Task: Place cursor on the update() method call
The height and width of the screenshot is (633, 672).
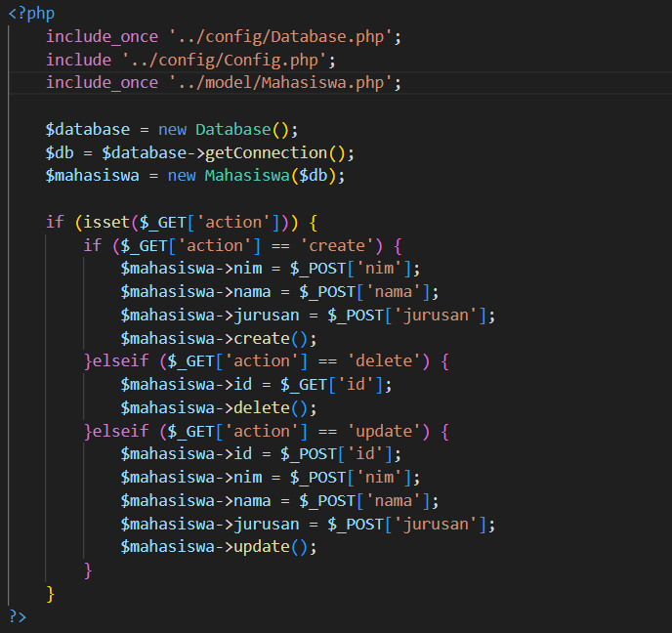Action: point(262,546)
